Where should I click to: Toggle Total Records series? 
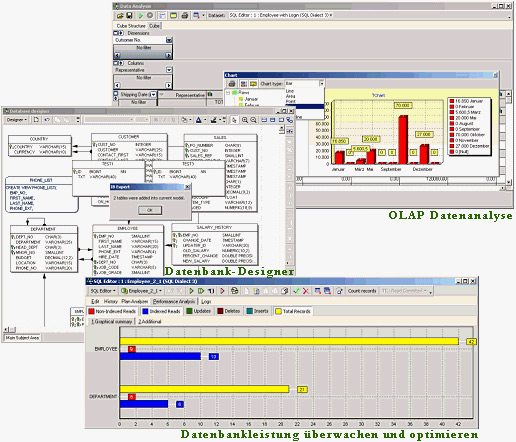(x=293, y=311)
